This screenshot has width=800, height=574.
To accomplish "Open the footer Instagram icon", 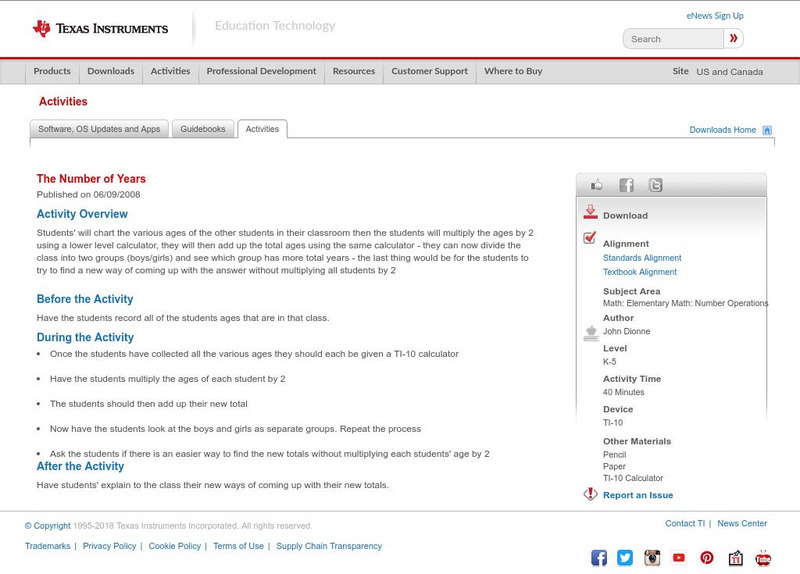I will click(652, 558).
